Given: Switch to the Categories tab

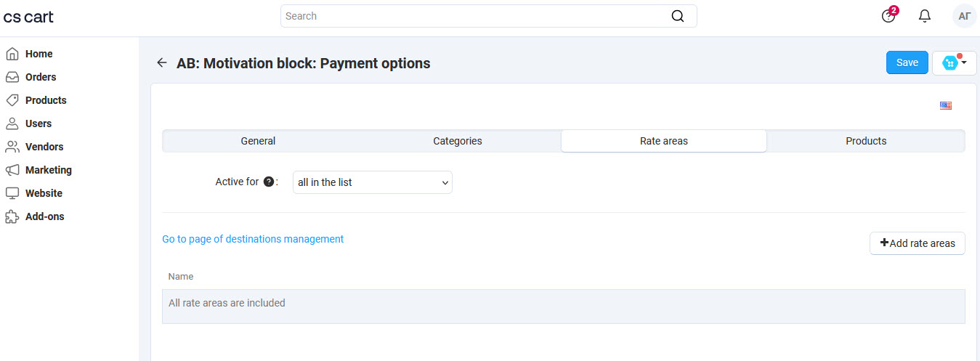Looking at the screenshot, I should click(x=458, y=141).
